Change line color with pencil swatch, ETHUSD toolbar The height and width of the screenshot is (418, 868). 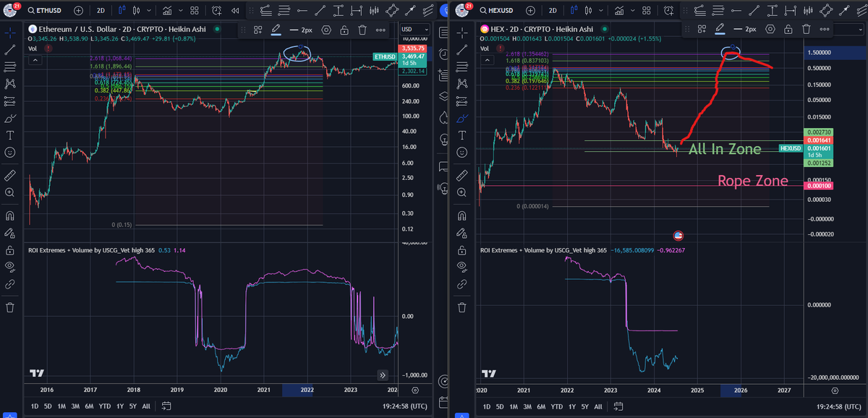click(276, 30)
